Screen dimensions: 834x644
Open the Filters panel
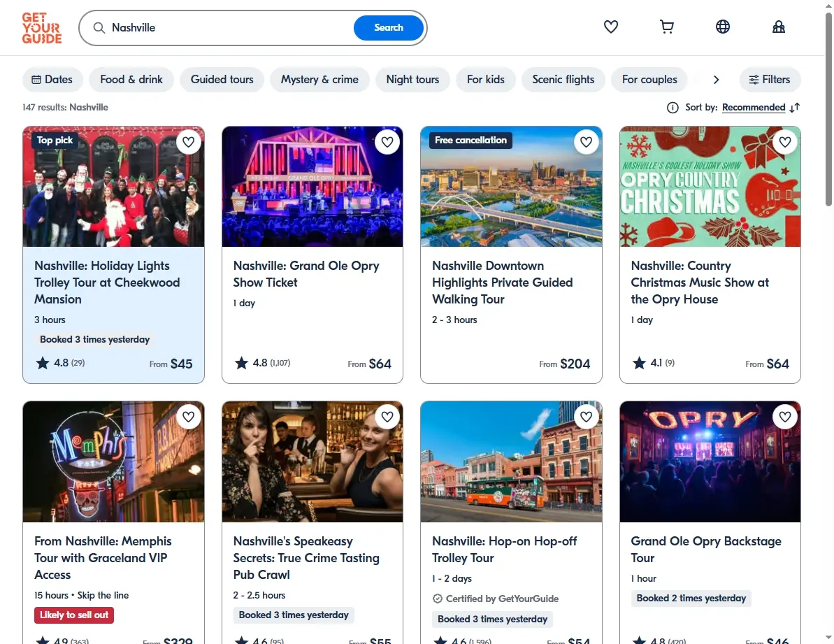(770, 80)
